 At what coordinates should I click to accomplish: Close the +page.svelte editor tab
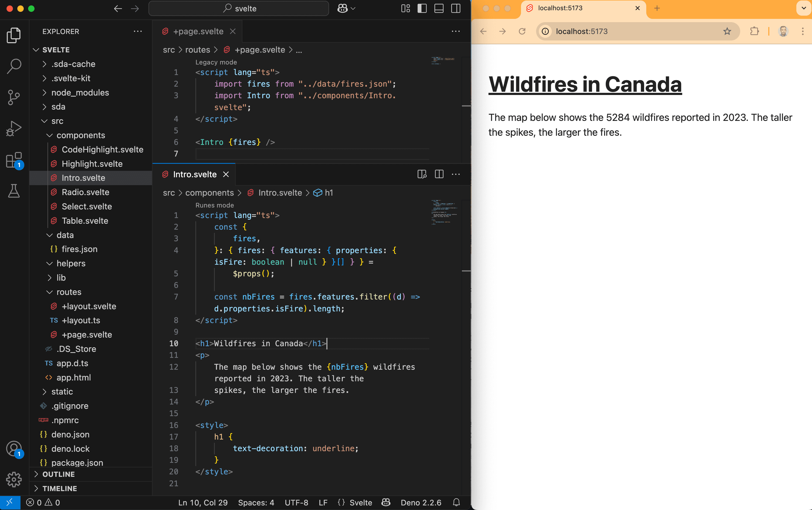click(233, 31)
